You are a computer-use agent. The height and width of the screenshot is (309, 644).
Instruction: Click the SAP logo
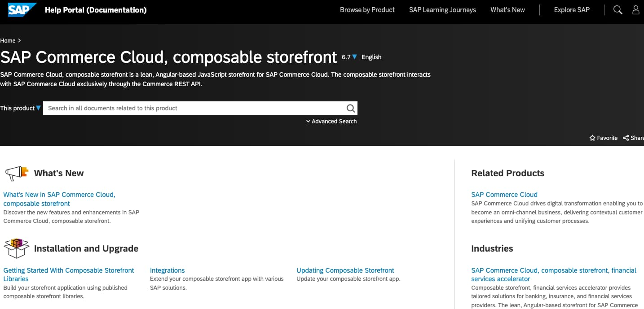(22, 9)
